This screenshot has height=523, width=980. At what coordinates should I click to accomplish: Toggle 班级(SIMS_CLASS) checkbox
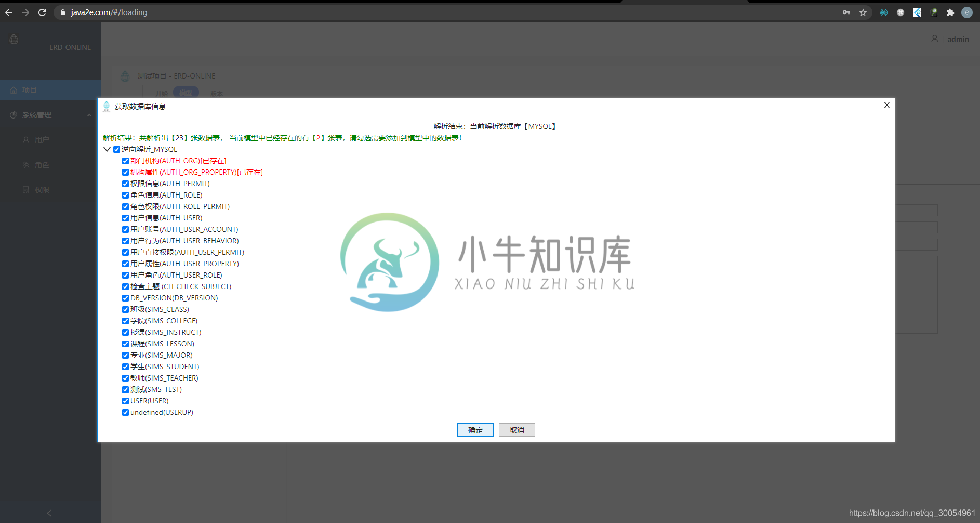click(125, 309)
